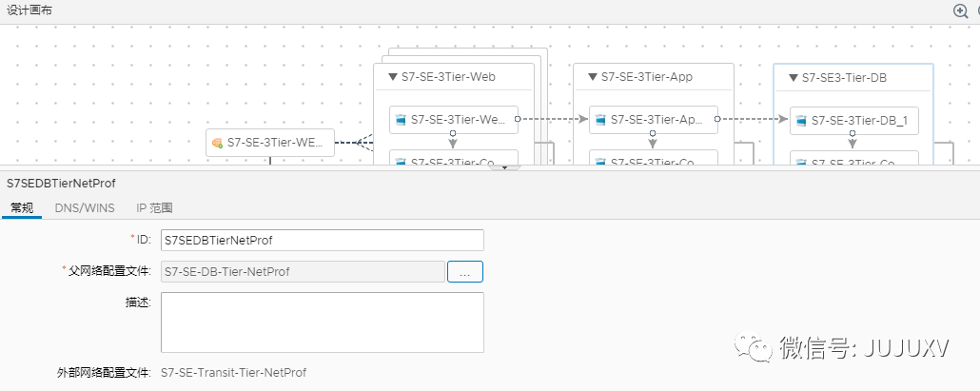Click the 描述 description text area
This screenshot has height=391, width=980.
click(x=322, y=323)
